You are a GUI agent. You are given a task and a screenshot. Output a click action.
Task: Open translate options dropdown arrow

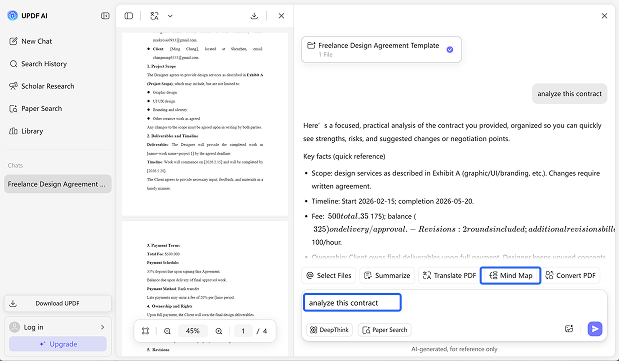pyautogui.click(x=170, y=16)
